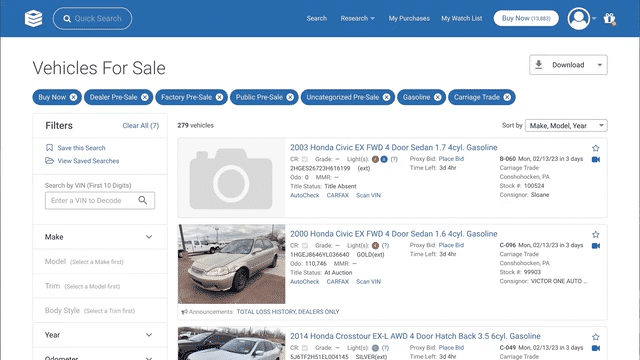This screenshot has height=360, width=640.
Task: Click the stacked-layers site logo
Action: [x=33, y=19]
